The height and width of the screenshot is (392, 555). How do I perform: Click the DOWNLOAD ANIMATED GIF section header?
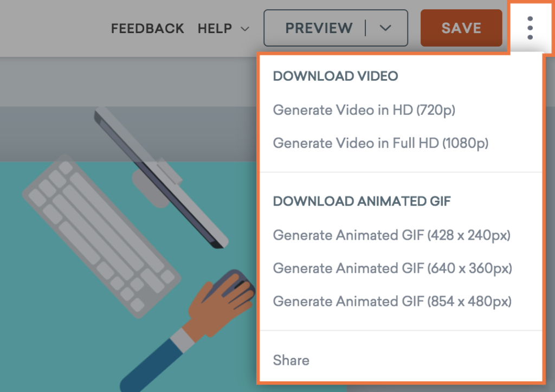tap(362, 201)
